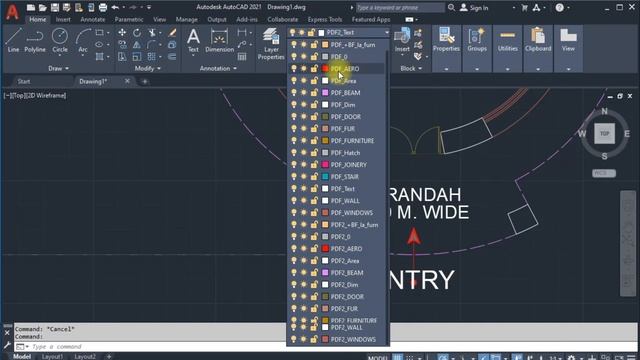Select the Polyline tool
The image size is (640, 360).
coord(35,40)
